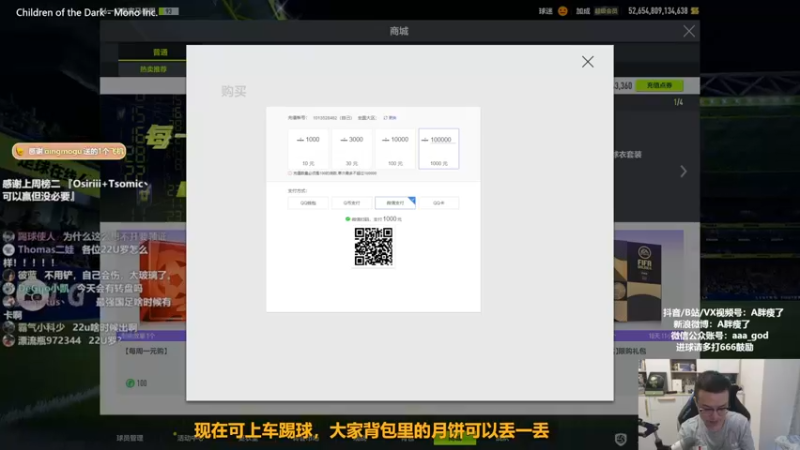800x450 pixels.
Task: Click the orange 球迷 face icon in top bar
Action: (562, 11)
